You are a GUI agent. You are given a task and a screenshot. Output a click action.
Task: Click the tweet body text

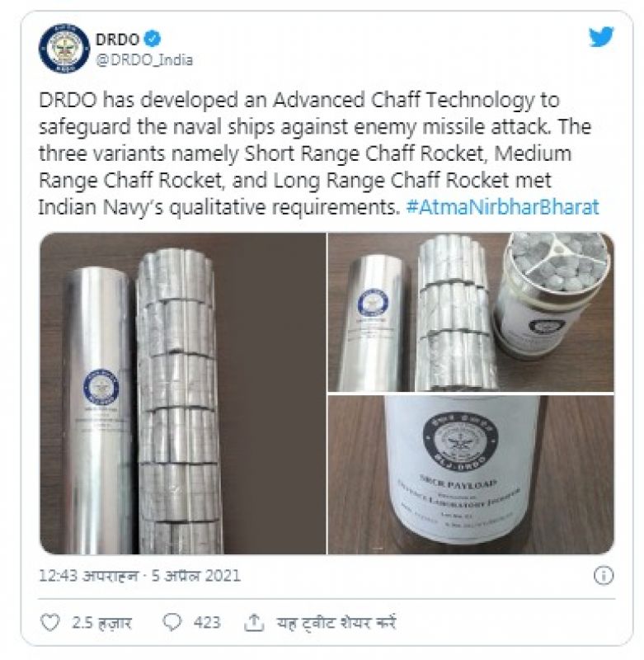tap(318, 153)
